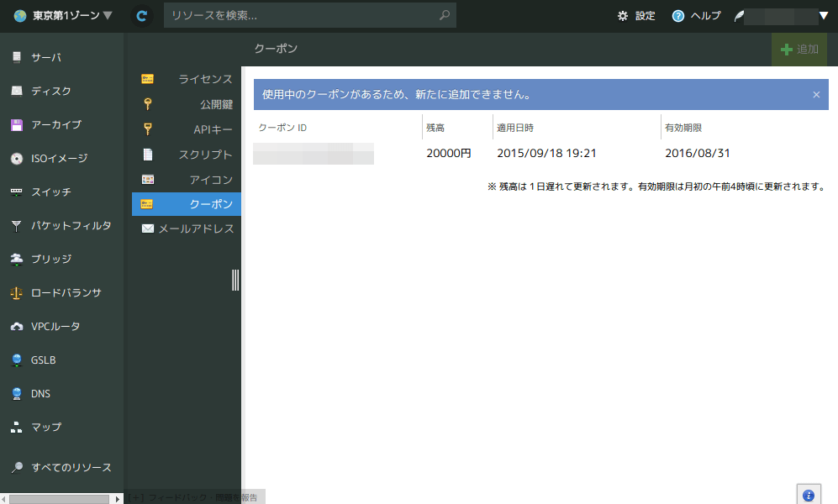Click the すべてのリソース magnifier icon
The height and width of the screenshot is (504, 838).
tap(17, 467)
